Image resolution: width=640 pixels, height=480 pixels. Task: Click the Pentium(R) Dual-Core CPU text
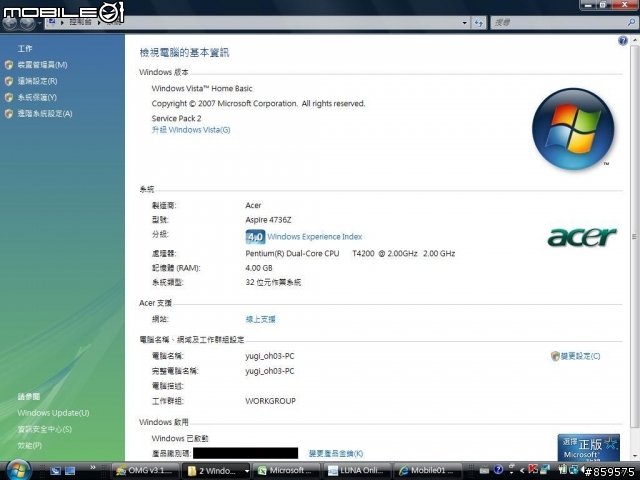pos(292,253)
